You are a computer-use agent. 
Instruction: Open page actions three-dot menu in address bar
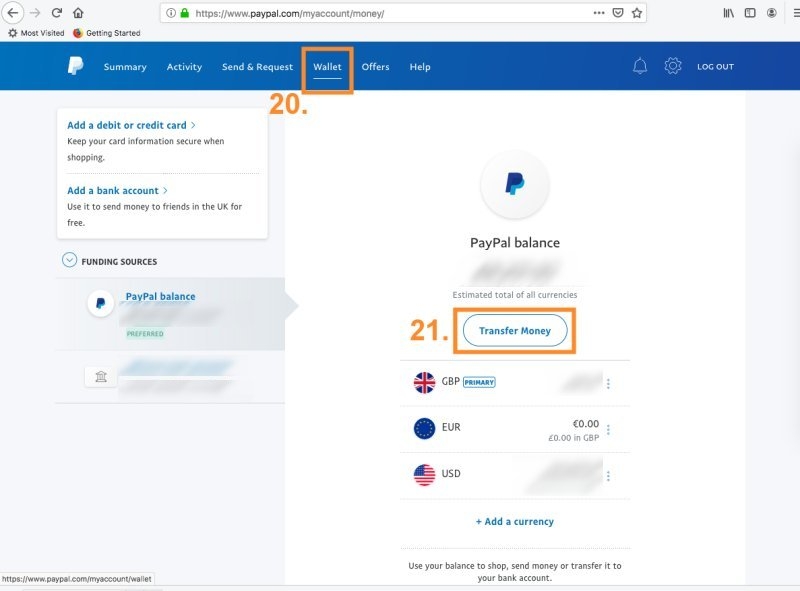pyautogui.click(x=599, y=13)
